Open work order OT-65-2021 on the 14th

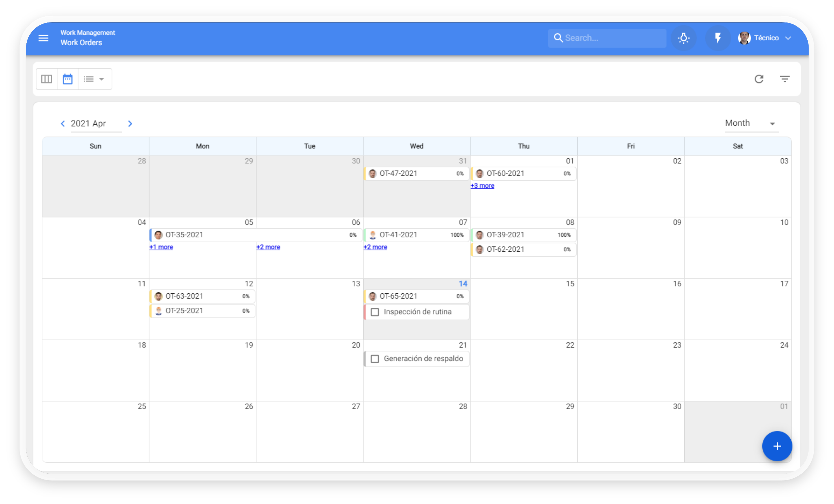tap(398, 296)
